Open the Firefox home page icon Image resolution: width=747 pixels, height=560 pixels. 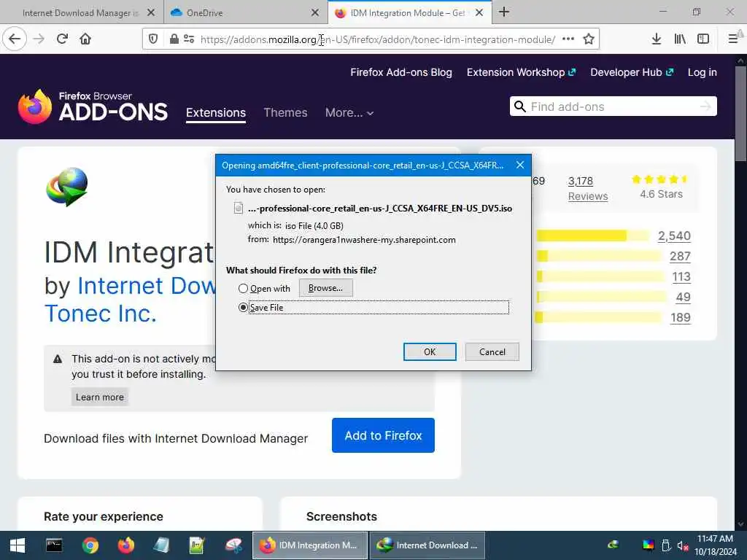pyautogui.click(x=85, y=39)
